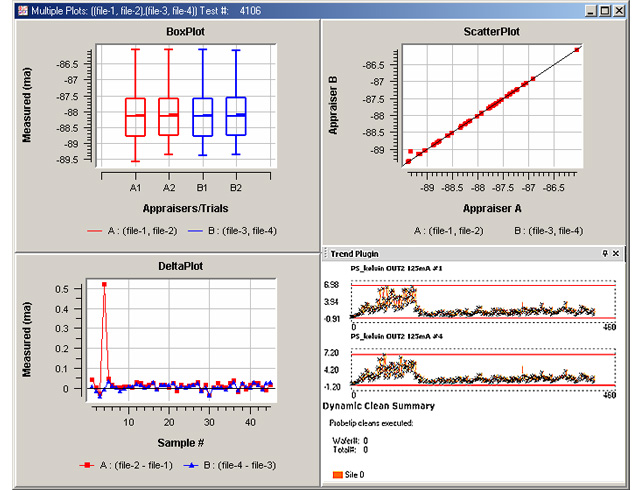Click the Appraisers/Trials axis label
Viewport: 633px width, 490px height.
[x=185, y=209]
